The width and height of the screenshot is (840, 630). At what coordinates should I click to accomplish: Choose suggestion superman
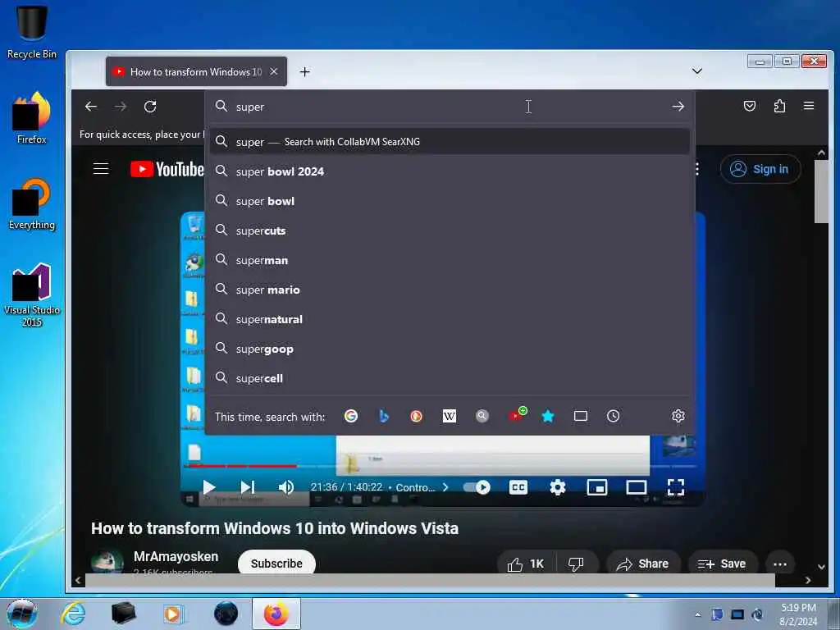click(x=450, y=260)
